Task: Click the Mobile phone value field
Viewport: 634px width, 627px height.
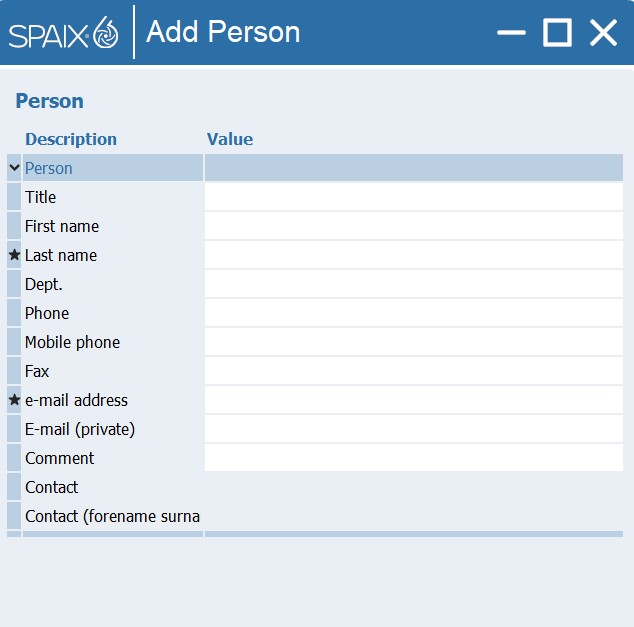Action: coord(414,342)
